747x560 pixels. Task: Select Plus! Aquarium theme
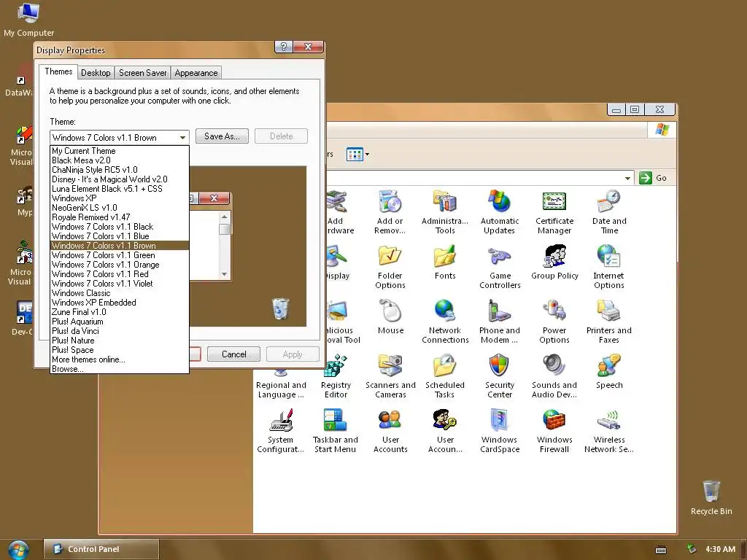(120, 322)
